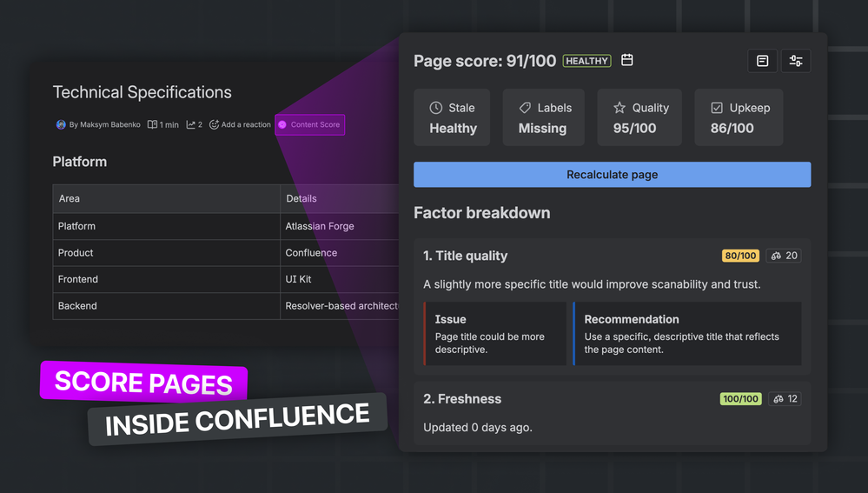Open the score settings sliders icon
868x493 pixels.
pos(796,61)
